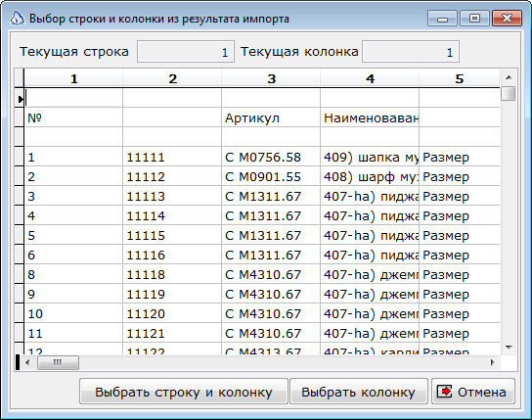Close the import result window

(507, 19)
